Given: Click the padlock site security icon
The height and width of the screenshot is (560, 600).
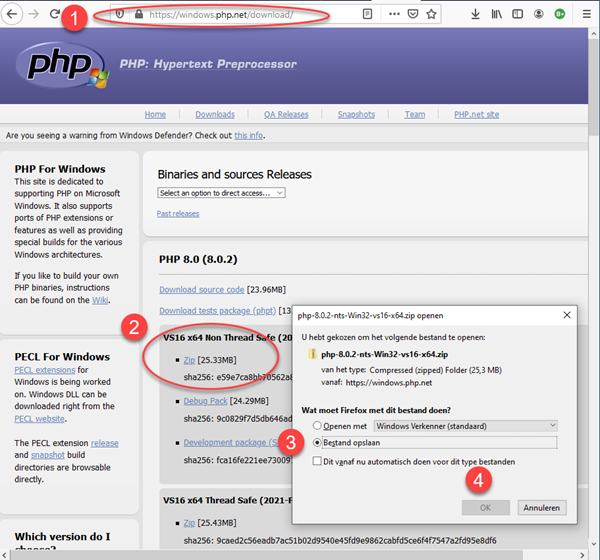Looking at the screenshot, I should pyautogui.click(x=139, y=15).
